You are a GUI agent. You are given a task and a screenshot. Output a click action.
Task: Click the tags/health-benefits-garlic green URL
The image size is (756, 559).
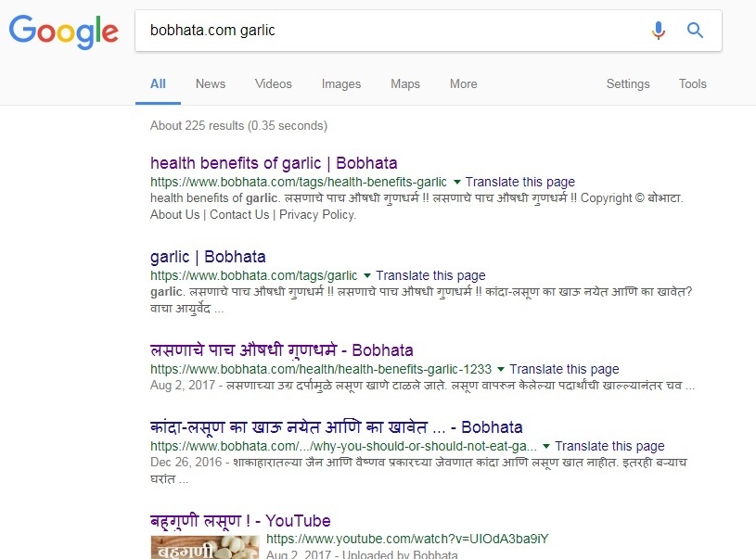tap(299, 182)
